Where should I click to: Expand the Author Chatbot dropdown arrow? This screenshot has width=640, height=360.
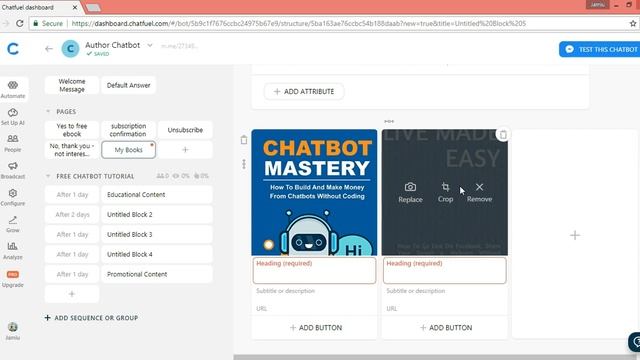150,45
